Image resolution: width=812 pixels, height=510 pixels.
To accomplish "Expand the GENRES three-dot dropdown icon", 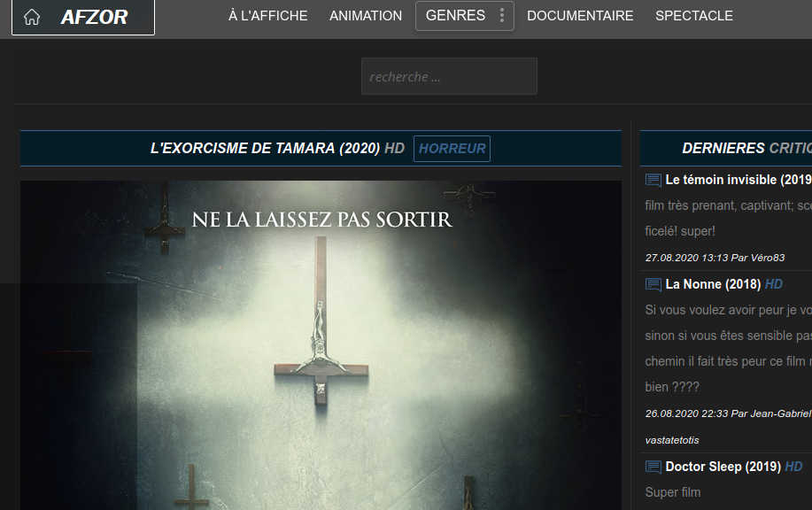I will coord(502,16).
